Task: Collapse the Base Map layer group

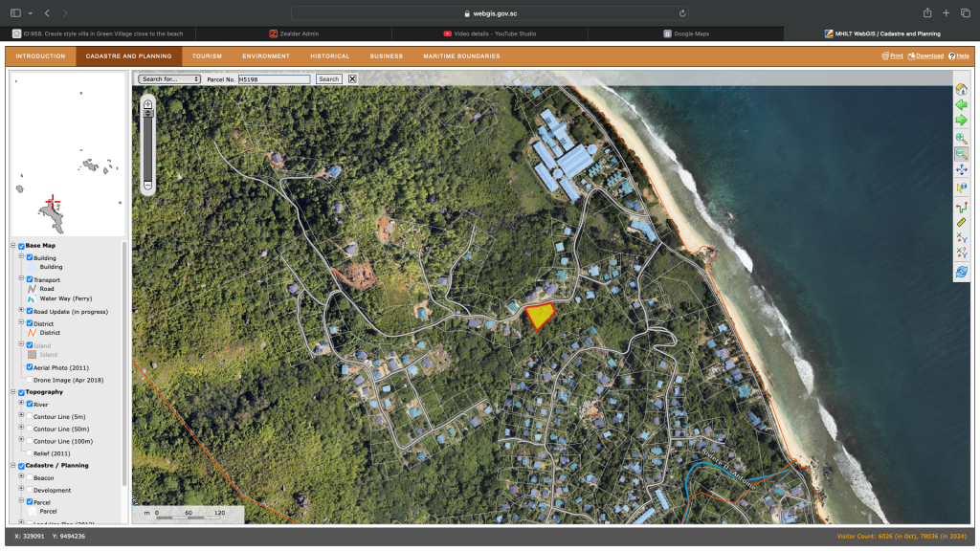Action: coord(13,246)
